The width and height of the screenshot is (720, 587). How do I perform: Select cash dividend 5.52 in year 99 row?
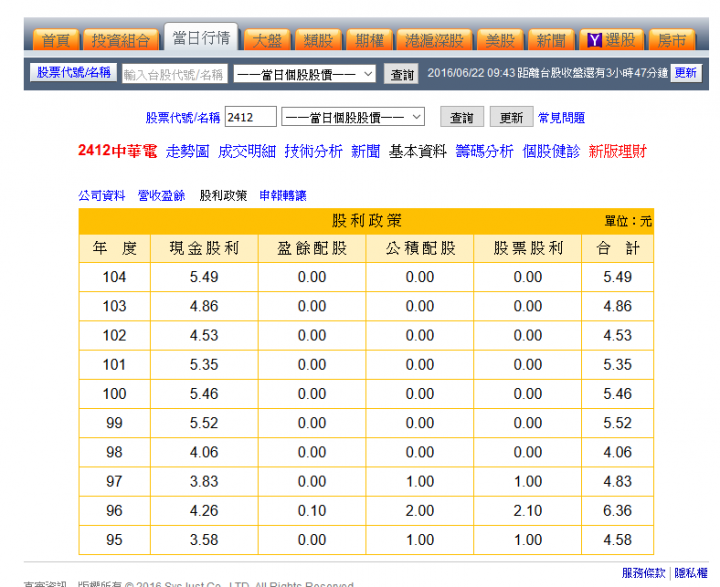tap(204, 423)
